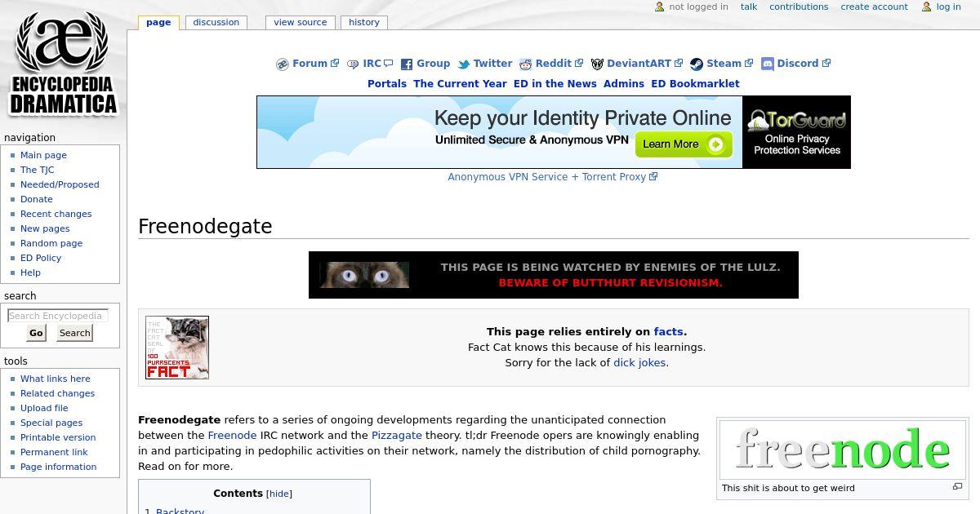Open a Random page

point(51,243)
